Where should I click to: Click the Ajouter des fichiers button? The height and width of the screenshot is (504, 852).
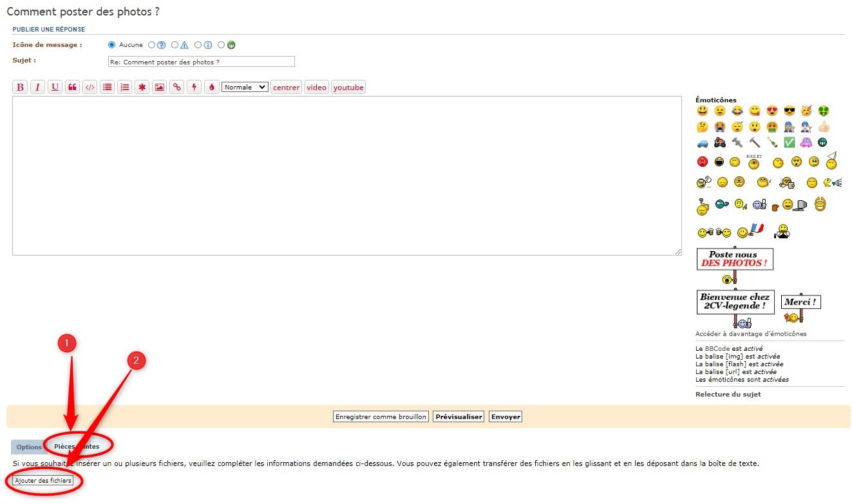coord(43,481)
